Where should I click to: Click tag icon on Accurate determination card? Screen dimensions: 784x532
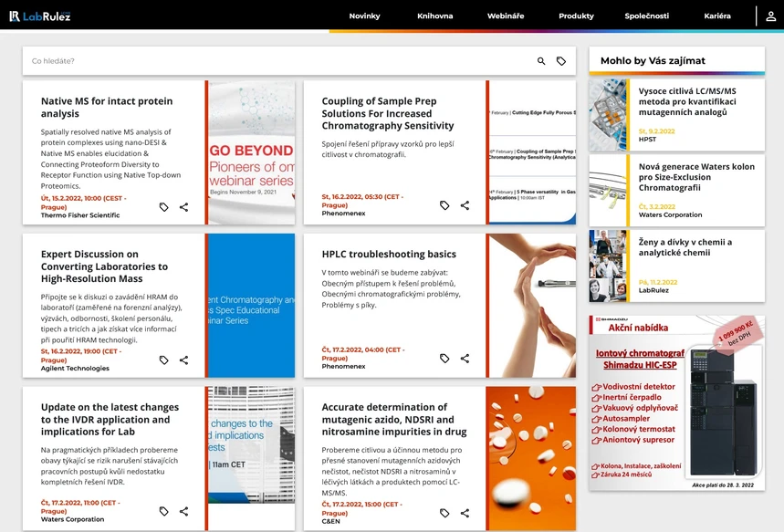[x=444, y=513]
